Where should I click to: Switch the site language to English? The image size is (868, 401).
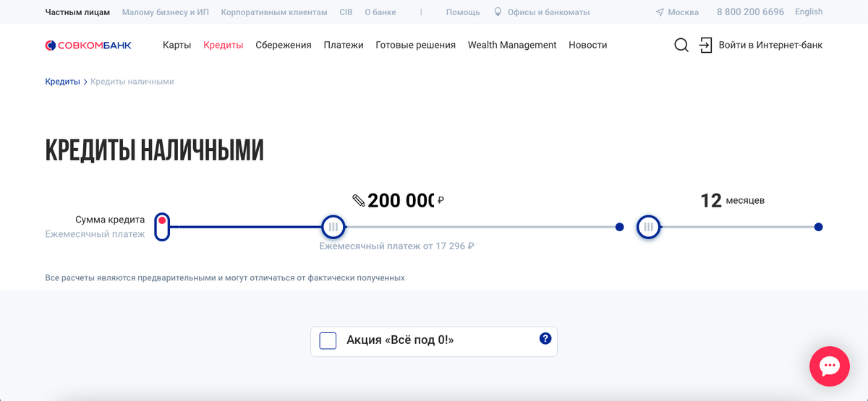809,12
